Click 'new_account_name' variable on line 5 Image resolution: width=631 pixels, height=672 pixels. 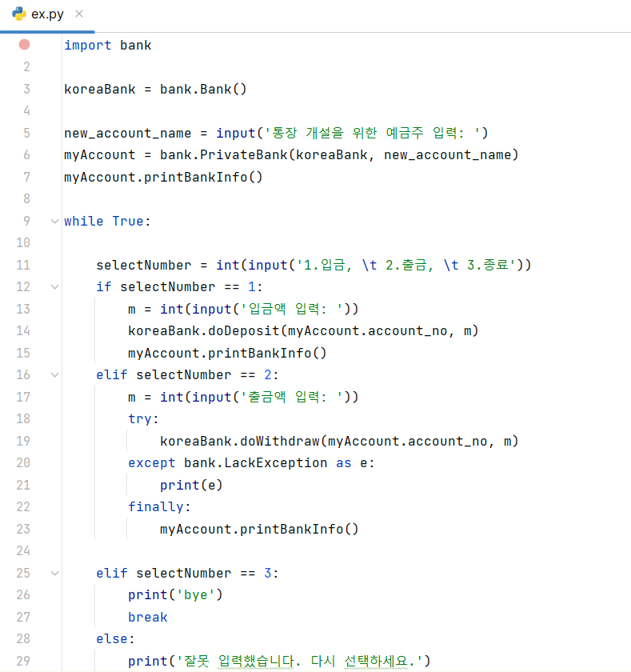[x=128, y=134]
